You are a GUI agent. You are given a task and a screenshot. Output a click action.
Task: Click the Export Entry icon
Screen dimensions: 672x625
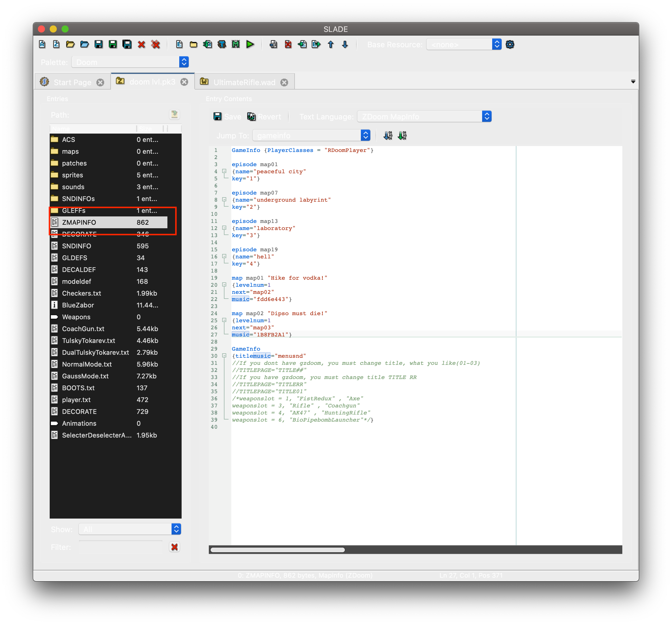tap(316, 44)
